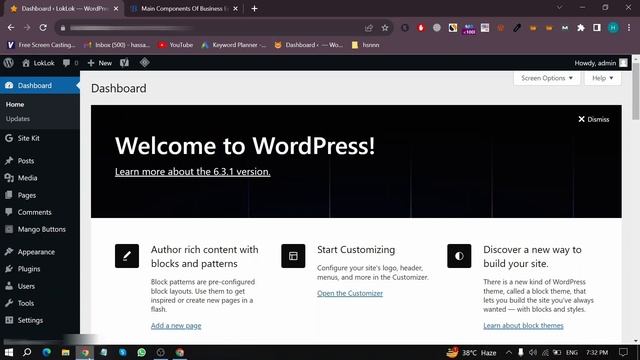Screen dimensions: 640x360
Task: Expand the Screen Options dropdown
Action: (547, 78)
